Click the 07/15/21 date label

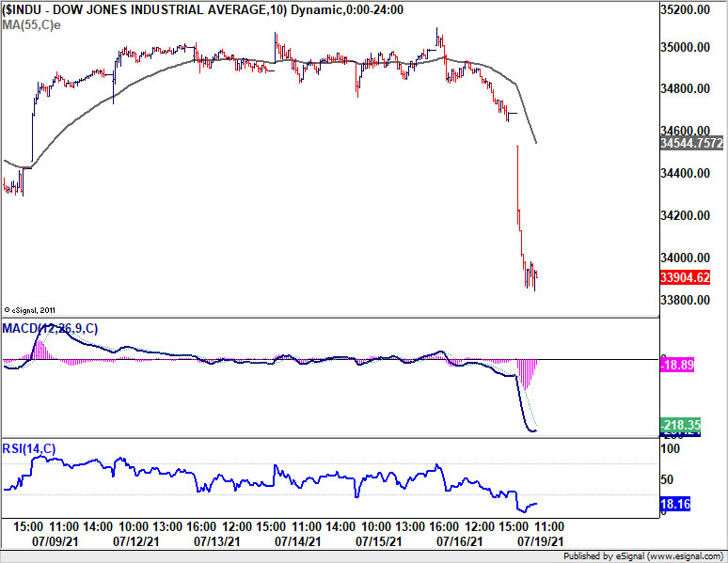pyautogui.click(x=378, y=541)
